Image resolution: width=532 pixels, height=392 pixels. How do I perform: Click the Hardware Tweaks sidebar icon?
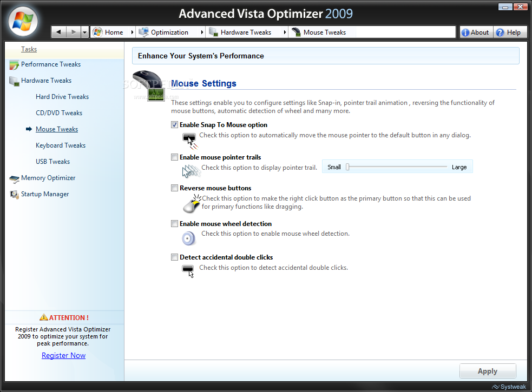[14, 81]
